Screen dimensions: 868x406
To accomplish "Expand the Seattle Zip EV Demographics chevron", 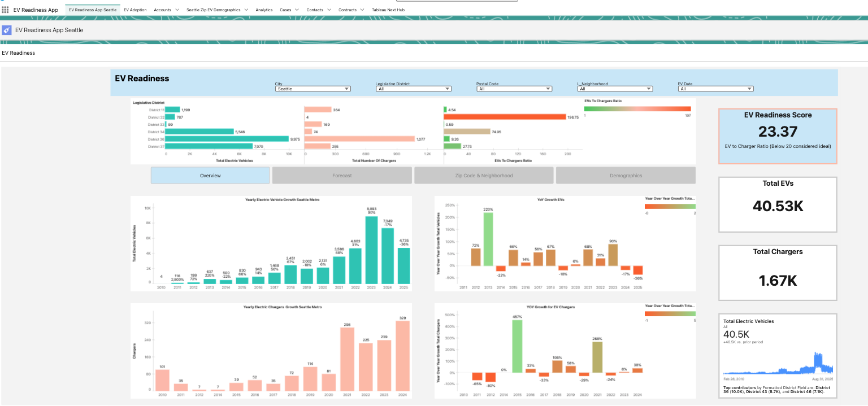I will tap(246, 10).
